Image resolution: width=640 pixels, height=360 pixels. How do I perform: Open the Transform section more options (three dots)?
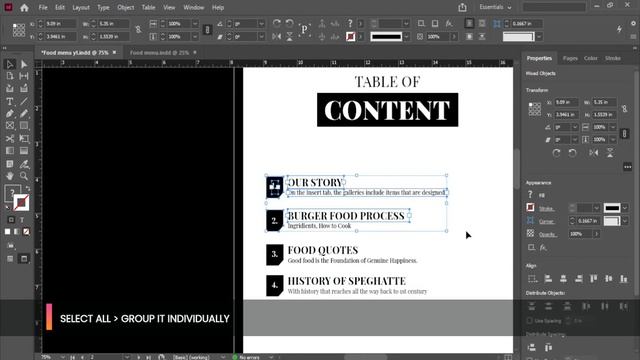pyautogui.click(x=627, y=167)
